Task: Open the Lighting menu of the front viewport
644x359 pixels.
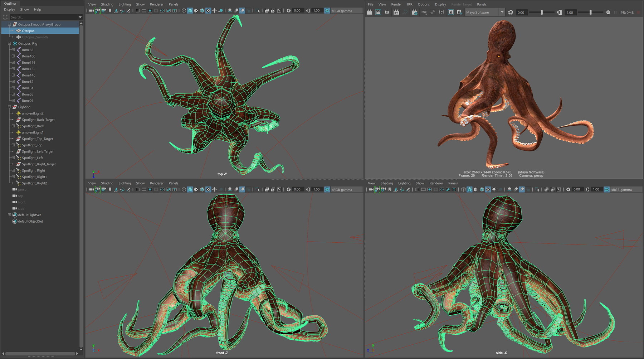Action: (x=125, y=183)
